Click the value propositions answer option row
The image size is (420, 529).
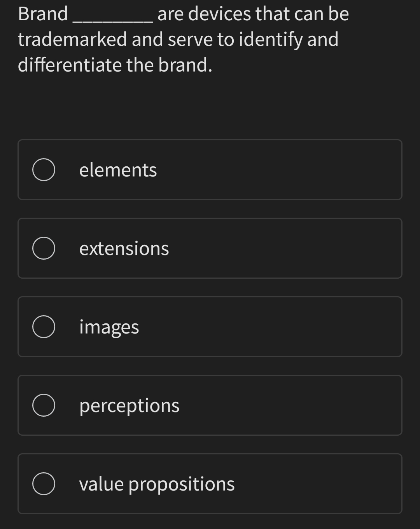[x=210, y=484]
